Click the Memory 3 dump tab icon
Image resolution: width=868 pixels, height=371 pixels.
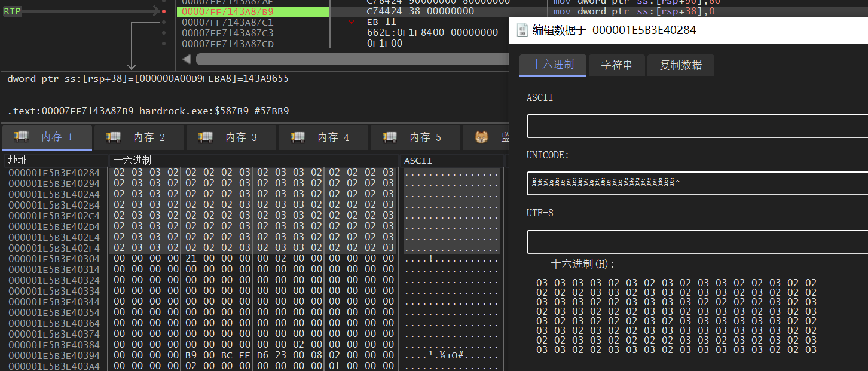(205, 137)
